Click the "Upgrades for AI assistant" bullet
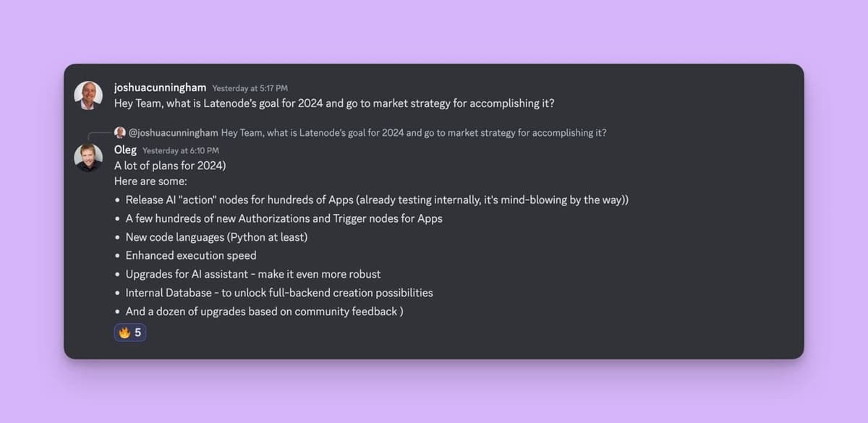This screenshot has height=423, width=868. click(x=252, y=274)
